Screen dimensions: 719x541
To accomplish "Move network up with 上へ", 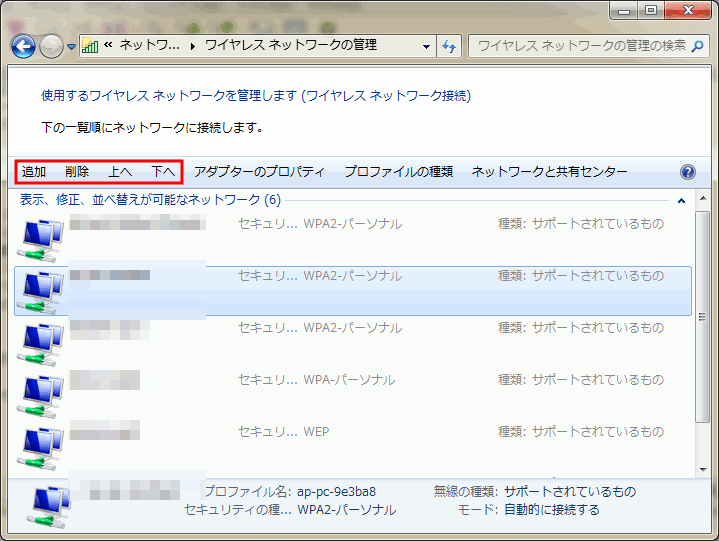I will (x=120, y=172).
